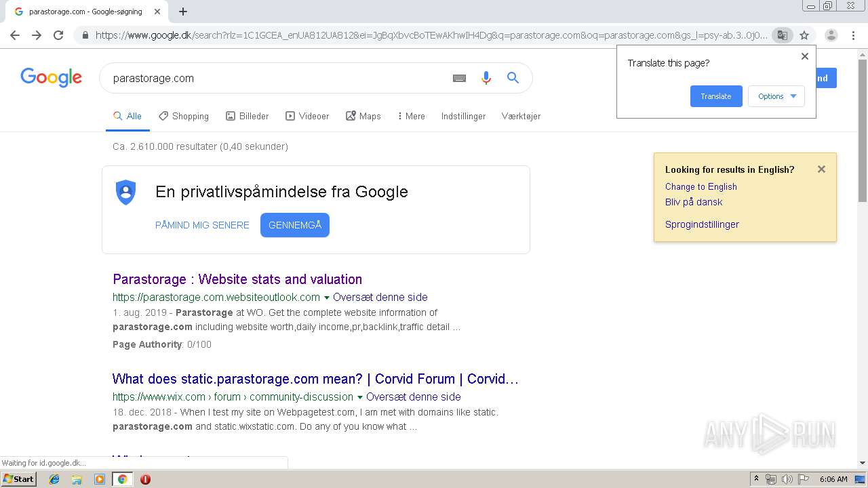Screen dimensions: 868x488
Task: Bookmark this page with star icon
Action: point(804,35)
